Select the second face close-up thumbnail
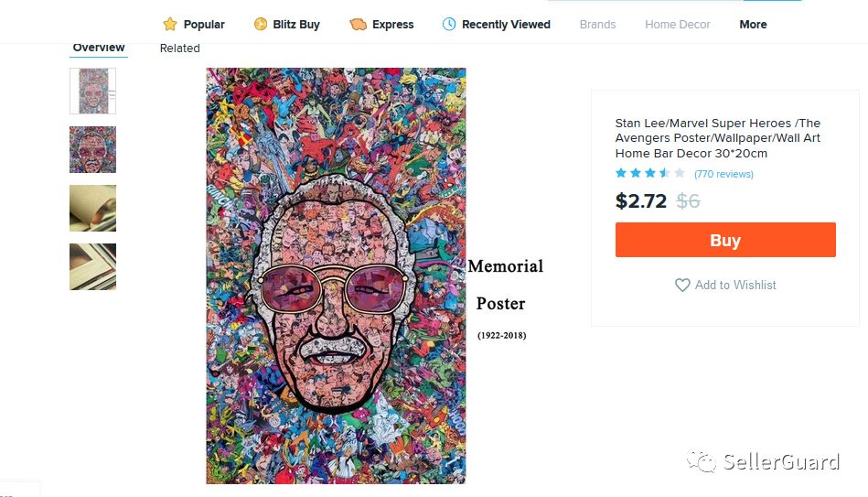This screenshot has height=497, width=868. click(93, 149)
